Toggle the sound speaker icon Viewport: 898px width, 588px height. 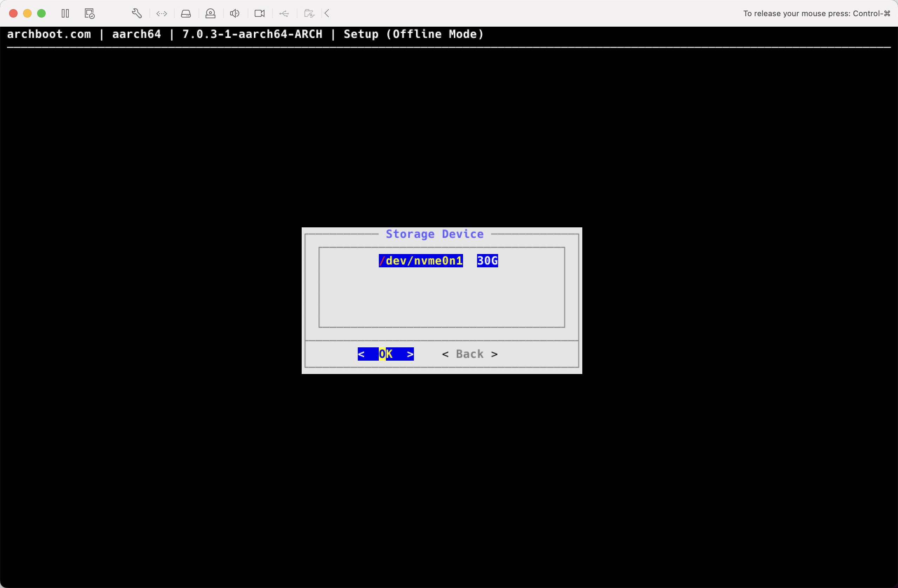point(235,14)
